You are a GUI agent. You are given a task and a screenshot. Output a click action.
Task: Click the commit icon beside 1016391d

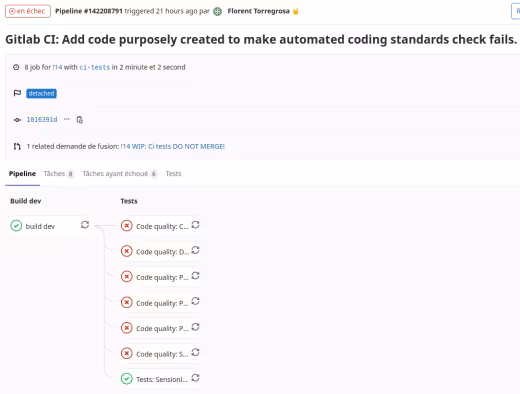(x=17, y=120)
